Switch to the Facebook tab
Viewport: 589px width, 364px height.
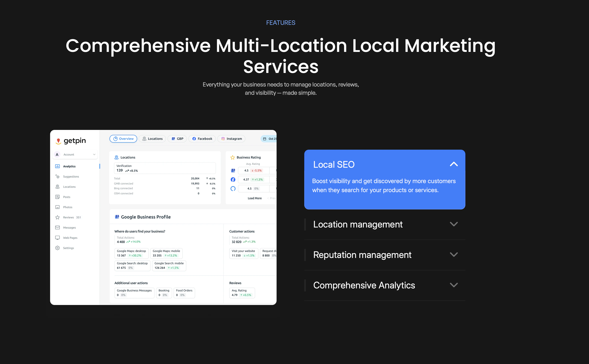(202, 139)
